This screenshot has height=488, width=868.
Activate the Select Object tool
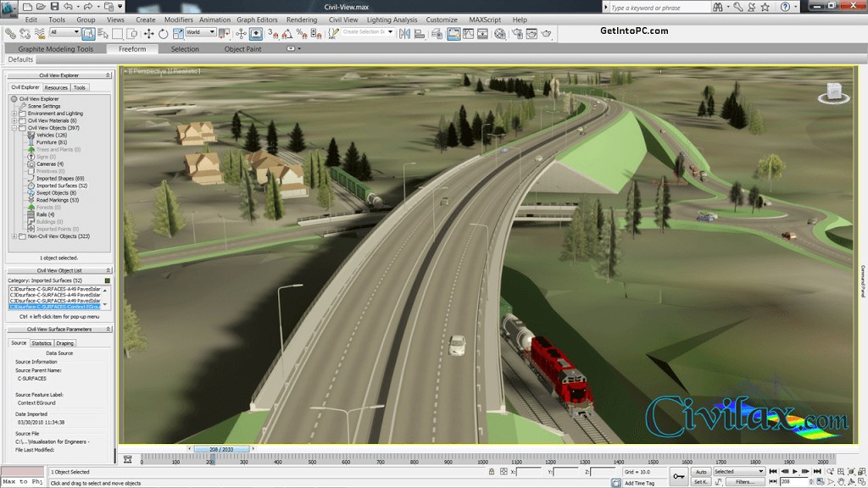coord(88,34)
